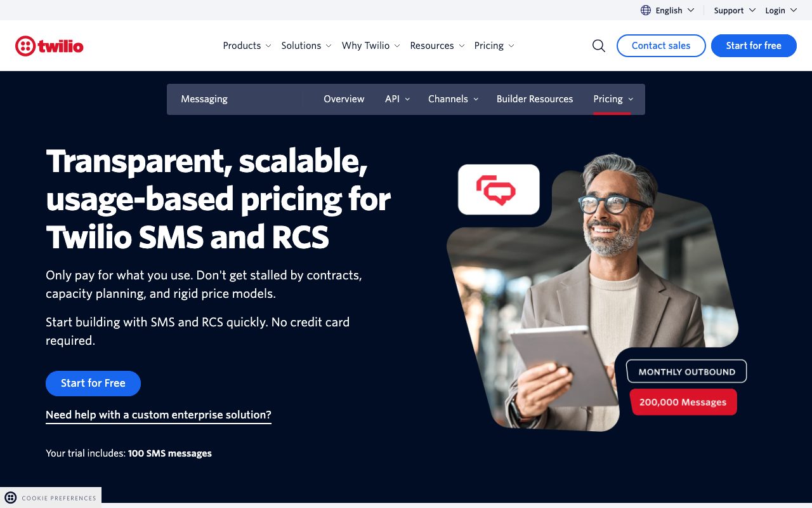812x508 pixels.
Task: Click the 'Only pay for what you use' paragraph
Action: [204, 284]
